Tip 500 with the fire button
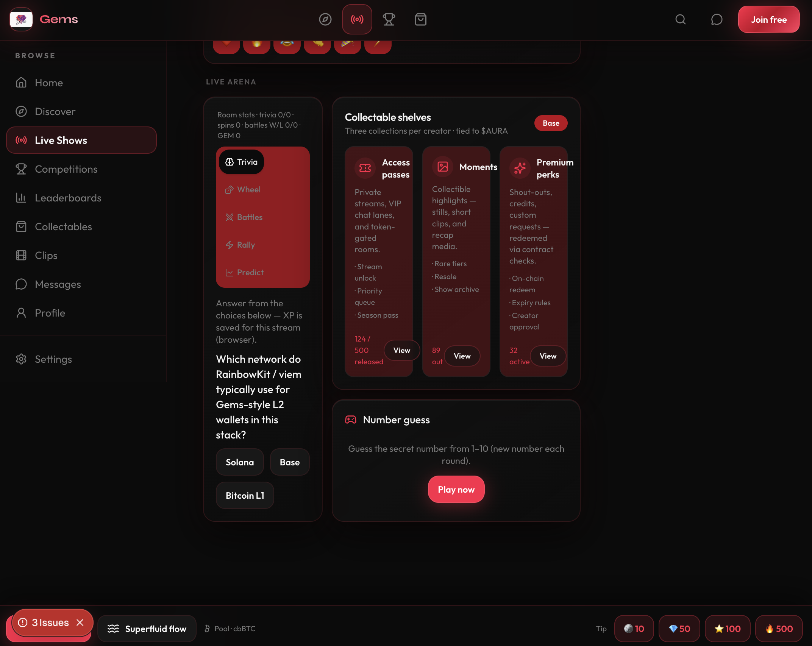Viewport: 812px width, 646px height. 779,629
